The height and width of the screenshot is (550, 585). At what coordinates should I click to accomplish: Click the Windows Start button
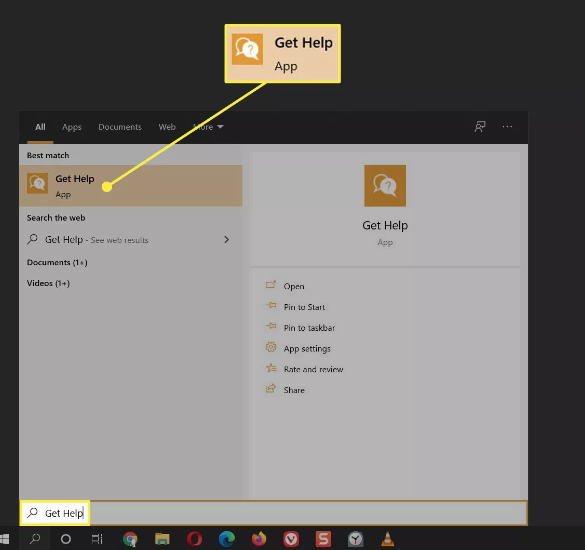(x=4, y=539)
